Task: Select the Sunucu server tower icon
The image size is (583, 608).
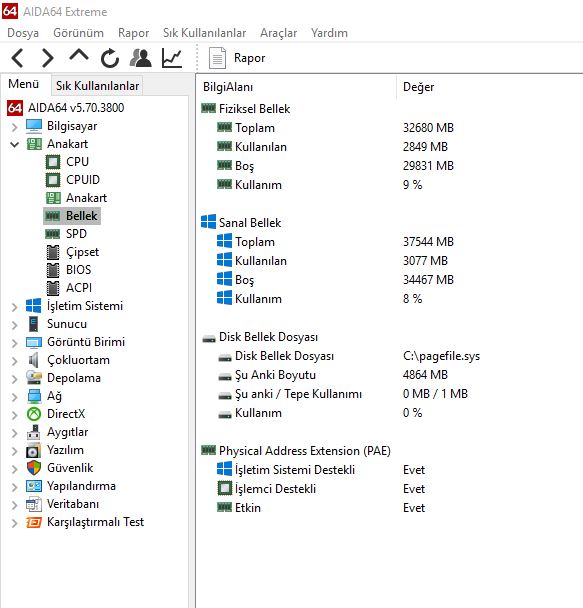Action: coord(34,324)
